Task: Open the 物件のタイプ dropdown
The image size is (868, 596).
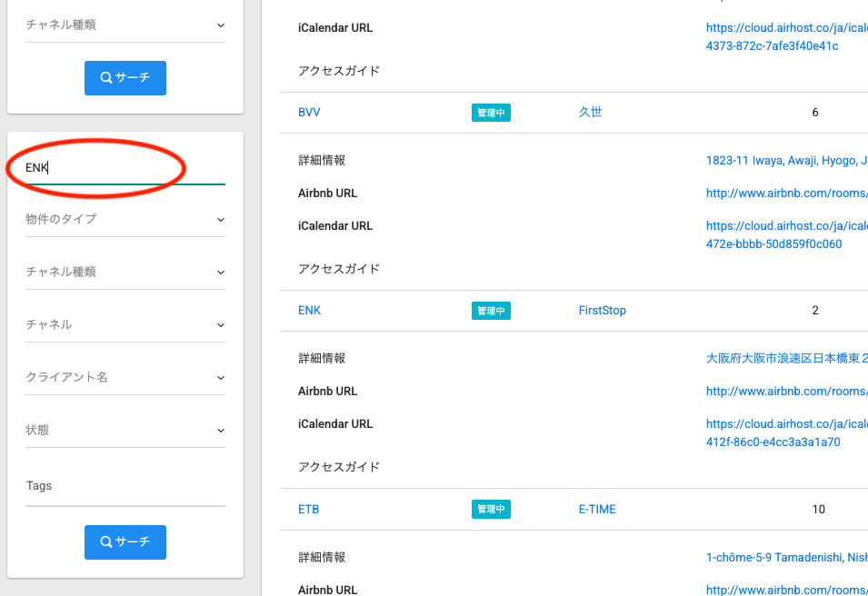Action: click(125, 219)
